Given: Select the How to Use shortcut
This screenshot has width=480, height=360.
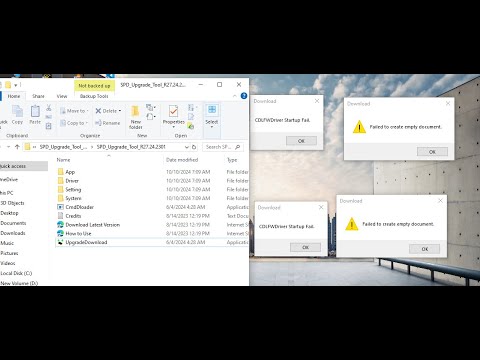Looking at the screenshot, I should pyautogui.click(x=74, y=233).
